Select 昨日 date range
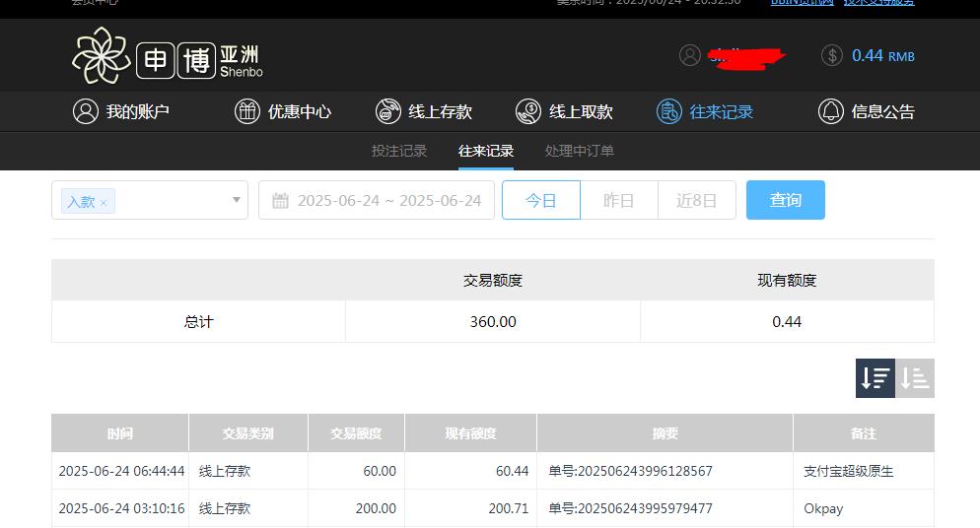 619,200
